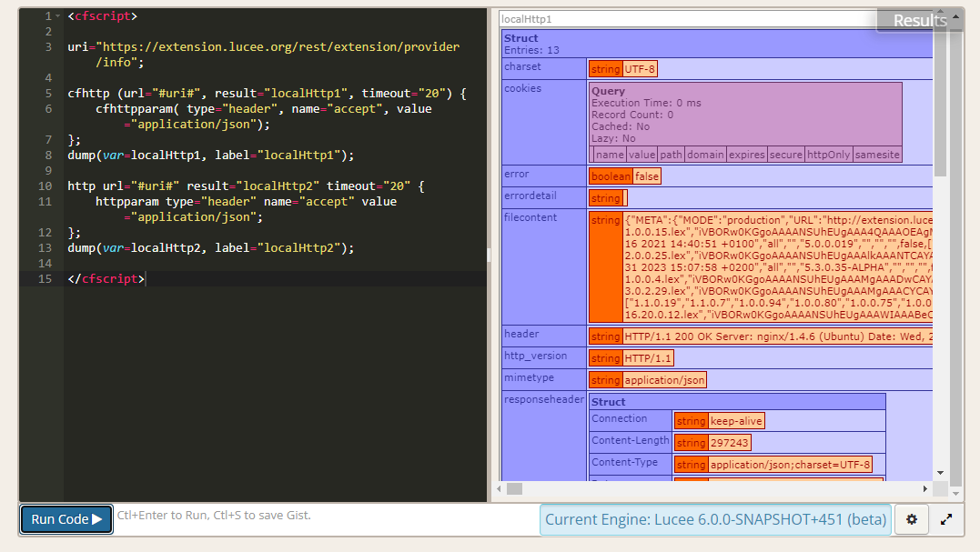Click the localHttp1 dump label header
The image size is (980, 552).
coord(527,19)
